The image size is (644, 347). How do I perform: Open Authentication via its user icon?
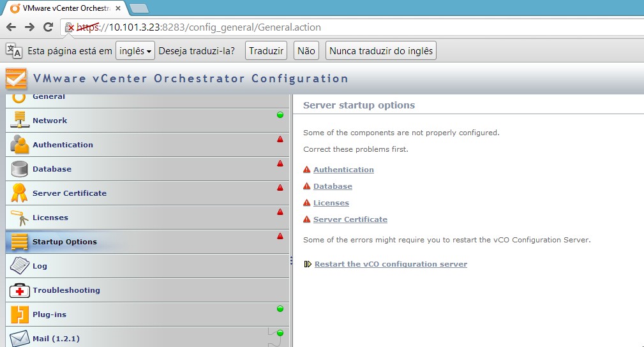pos(20,145)
